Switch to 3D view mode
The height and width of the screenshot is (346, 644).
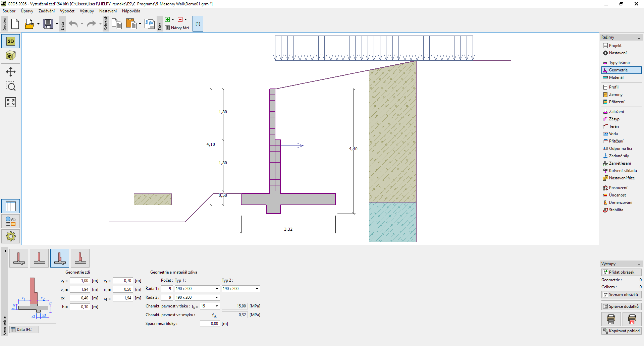click(x=11, y=56)
